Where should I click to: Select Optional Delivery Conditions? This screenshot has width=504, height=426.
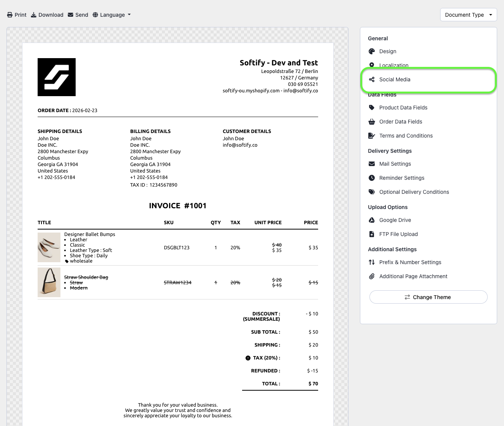click(x=414, y=192)
